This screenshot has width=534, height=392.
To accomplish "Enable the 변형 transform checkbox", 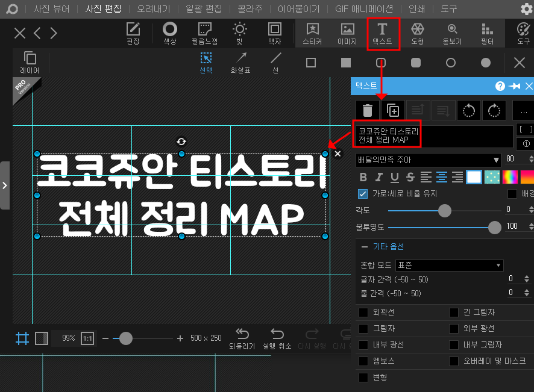I will click(363, 378).
